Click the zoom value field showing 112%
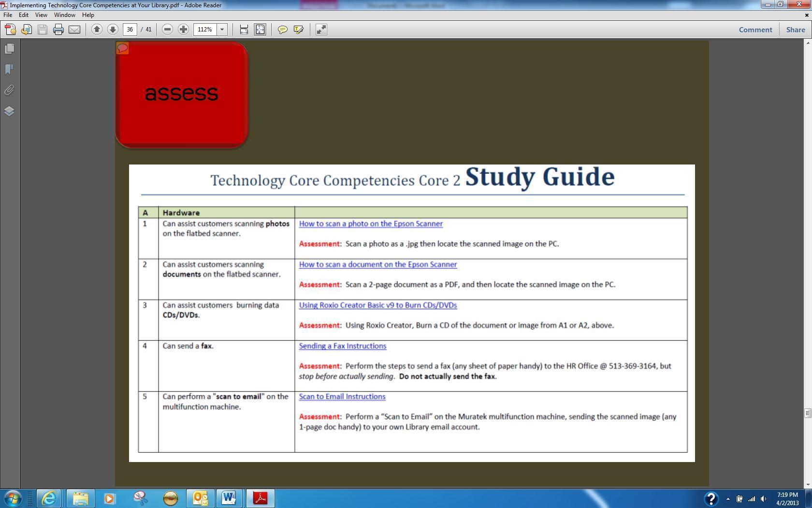The image size is (812, 508). coord(205,30)
